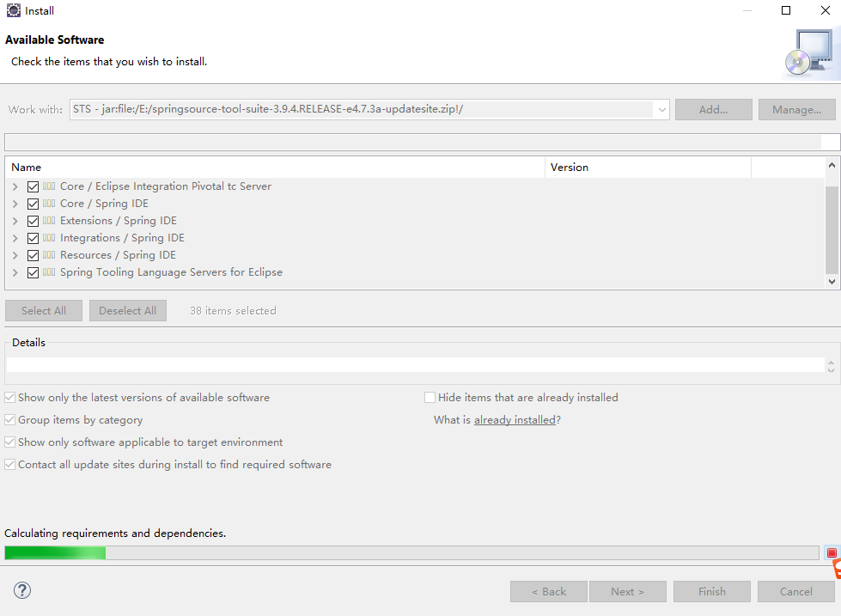Click category icon beside Pivotal tc Server
Screen dimensions: 841x616
click(x=49, y=186)
